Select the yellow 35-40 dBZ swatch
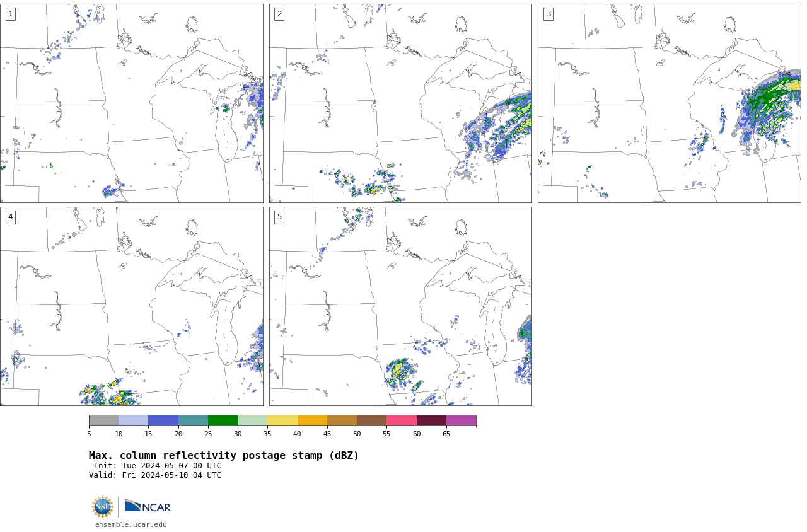807x532 pixels. coord(282,420)
